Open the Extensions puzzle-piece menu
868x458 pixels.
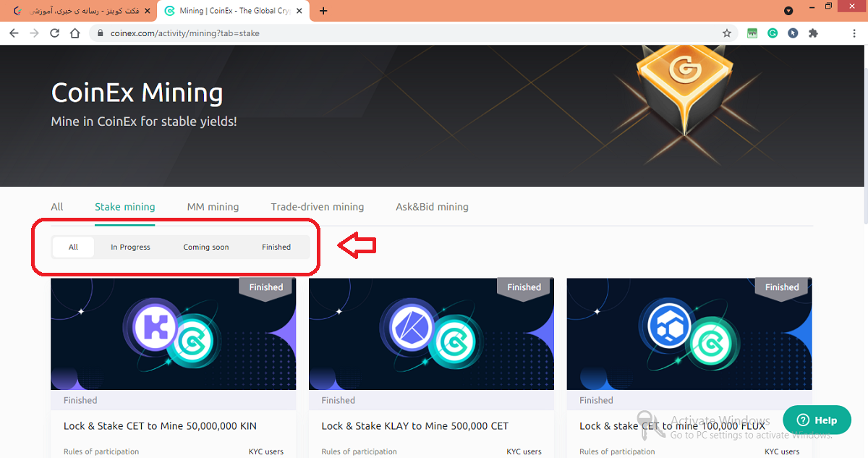pos(813,33)
